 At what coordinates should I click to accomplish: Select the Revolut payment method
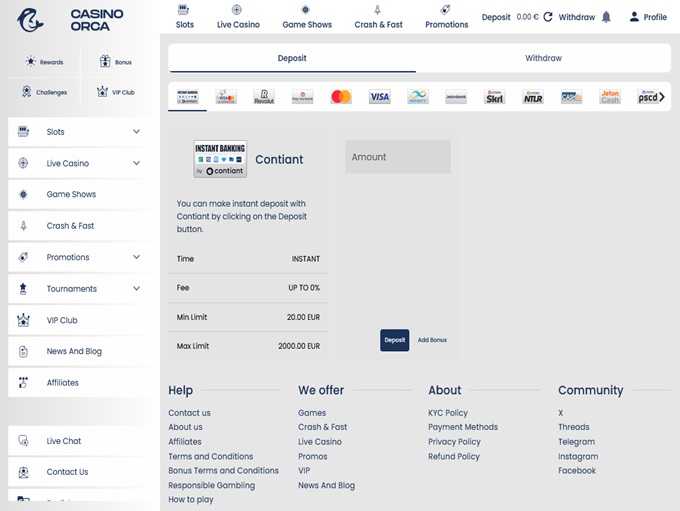click(x=264, y=97)
